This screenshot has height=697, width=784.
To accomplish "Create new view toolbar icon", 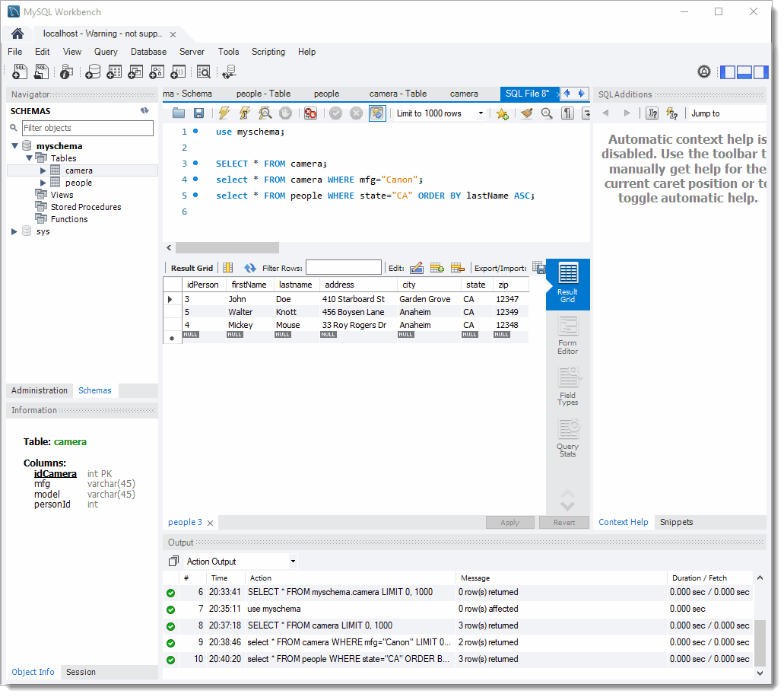I will tap(135, 72).
